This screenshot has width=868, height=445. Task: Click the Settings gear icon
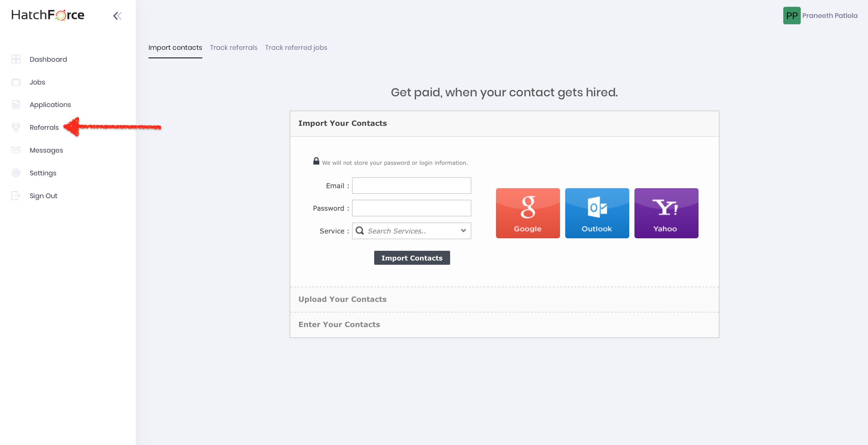tap(16, 173)
